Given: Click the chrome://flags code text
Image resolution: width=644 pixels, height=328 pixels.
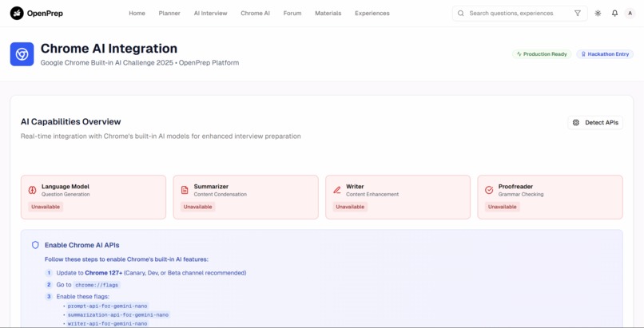Looking at the screenshot, I should (x=97, y=285).
